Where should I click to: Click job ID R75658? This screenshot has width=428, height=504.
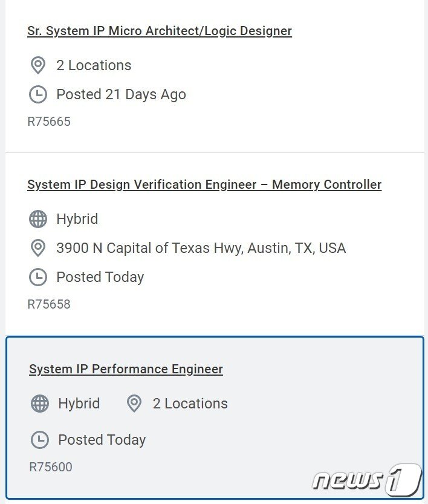click(x=49, y=304)
